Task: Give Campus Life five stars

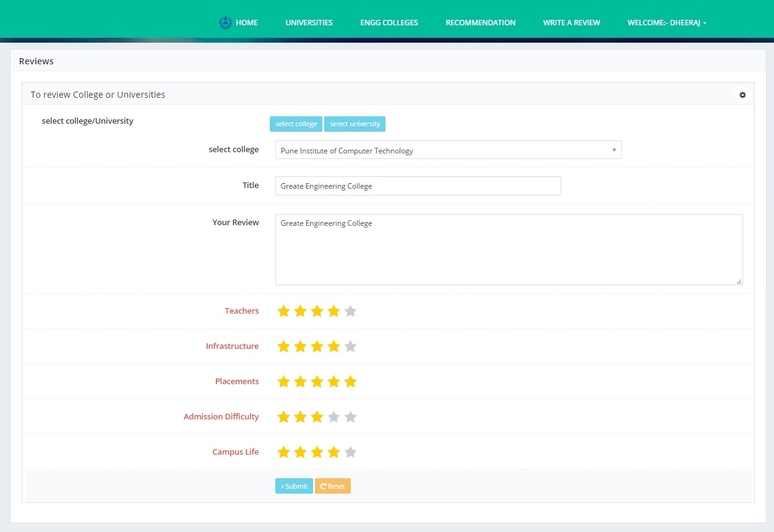Action: click(x=350, y=452)
